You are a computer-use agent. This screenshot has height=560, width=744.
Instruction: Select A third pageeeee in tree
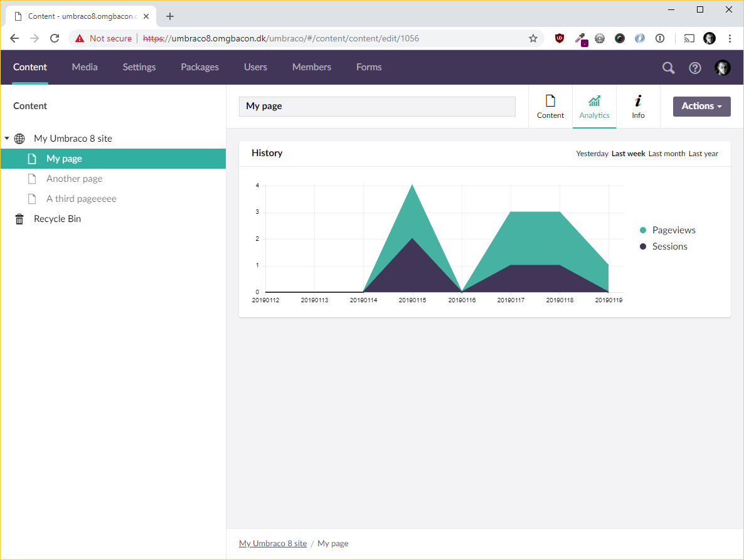(x=81, y=199)
